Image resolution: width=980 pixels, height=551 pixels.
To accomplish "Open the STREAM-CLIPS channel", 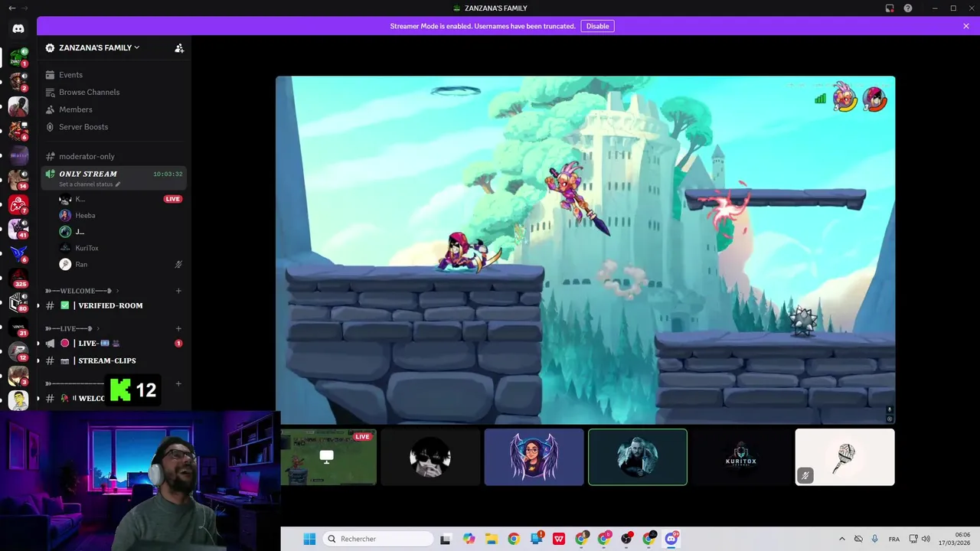I will click(x=113, y=360).
